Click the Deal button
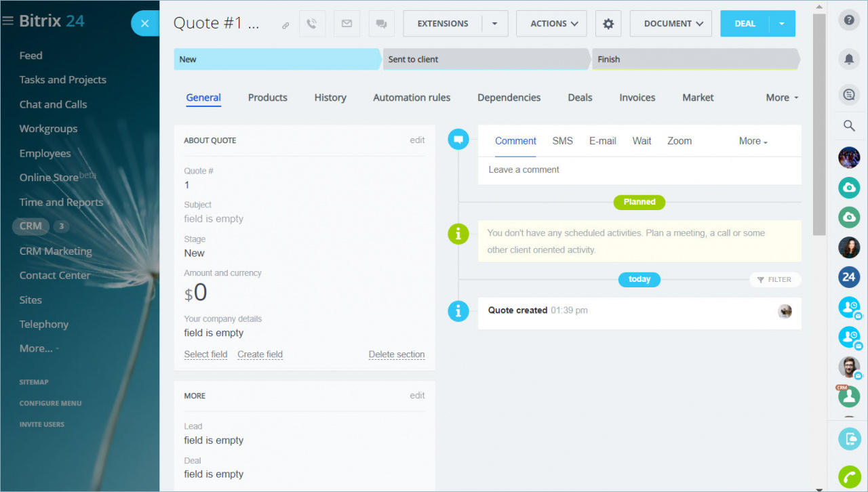Screen dimensions: 868x492 click(745, 24)
